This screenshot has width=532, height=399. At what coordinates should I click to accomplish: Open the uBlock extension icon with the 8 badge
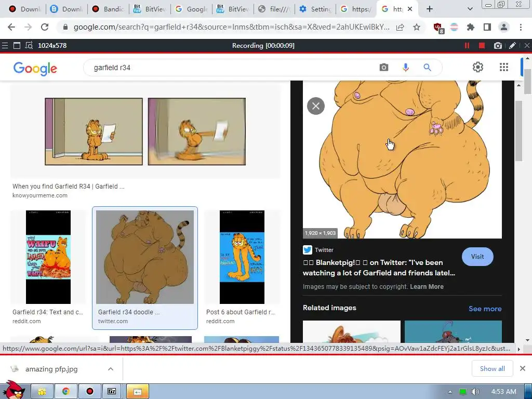(x=438, y=28)
